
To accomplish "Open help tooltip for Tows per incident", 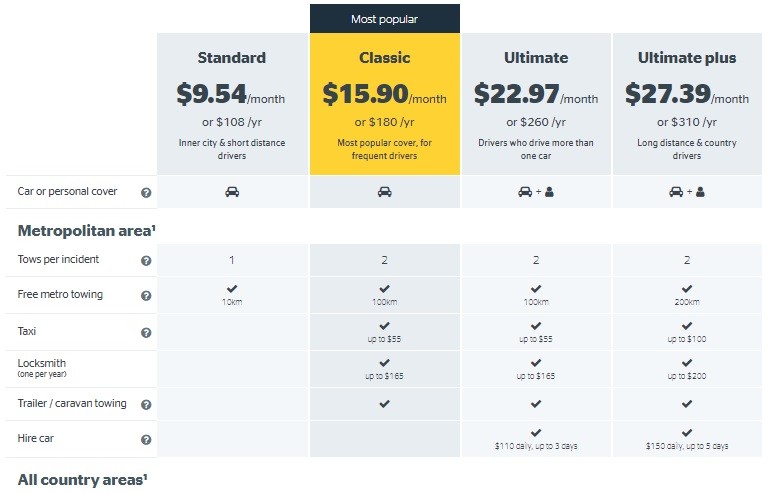I will point(146,260).
